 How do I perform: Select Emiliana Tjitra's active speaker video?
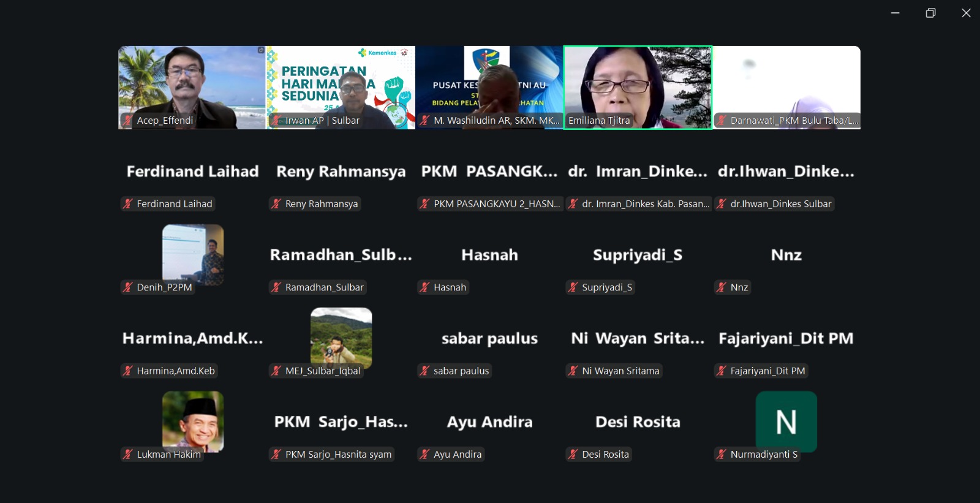click(638, 86)
